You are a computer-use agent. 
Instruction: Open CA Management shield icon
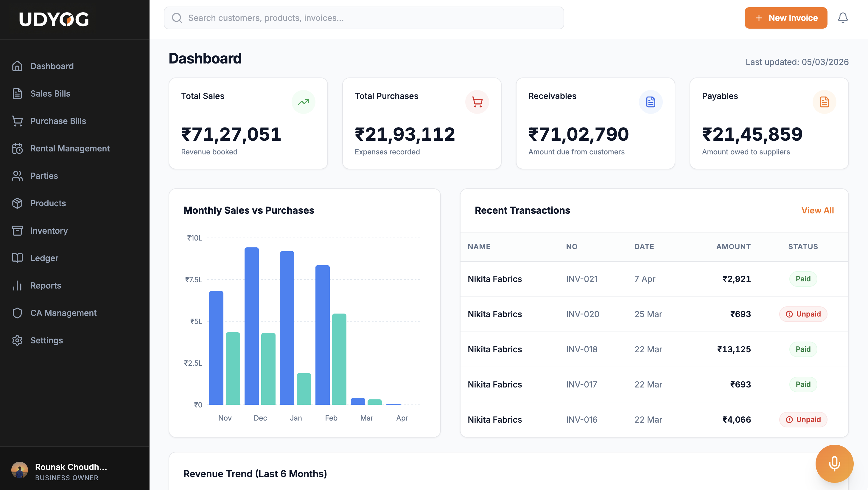tap(18, 313)
